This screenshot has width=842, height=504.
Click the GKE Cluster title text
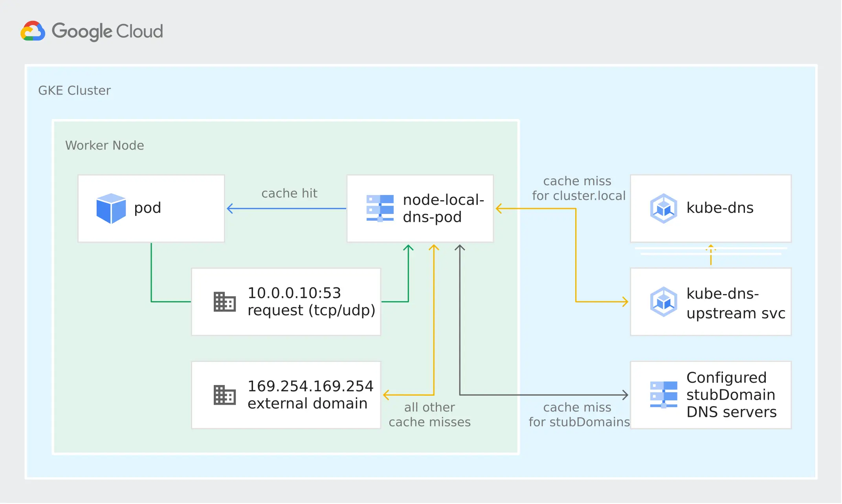pyautogui.click(x=75, y=90)
